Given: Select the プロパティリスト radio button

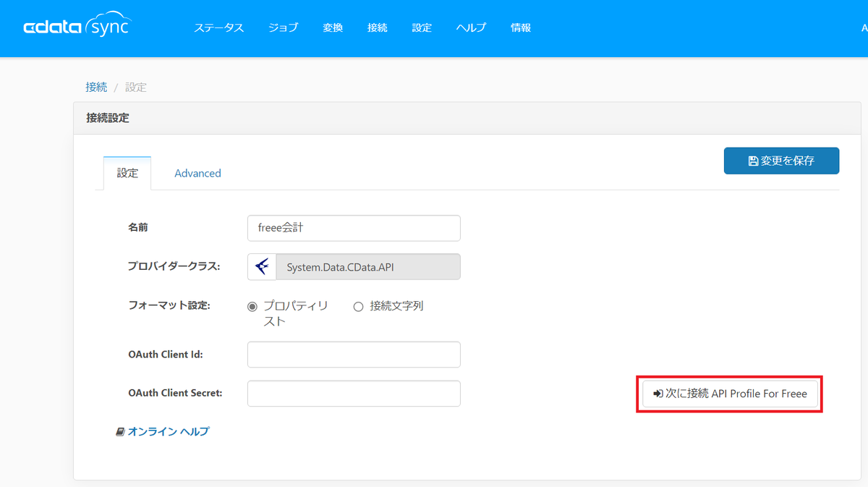Looking at the screenshot, I should (x=252, y=307).
